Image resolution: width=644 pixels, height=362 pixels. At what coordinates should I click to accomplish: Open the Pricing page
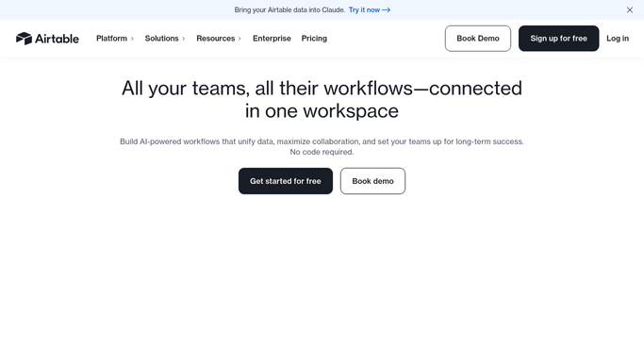point(314,39)
